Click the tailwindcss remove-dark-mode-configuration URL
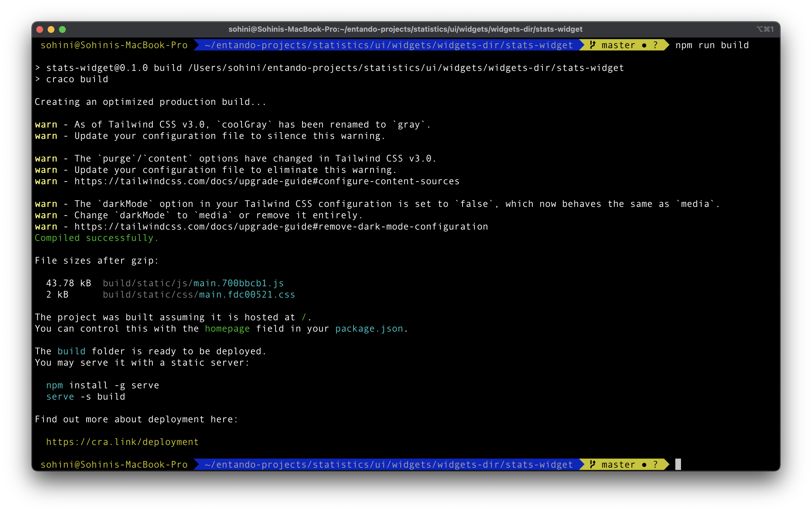Image resolution: width=812 pixels, height=513 pixels. 281,226
